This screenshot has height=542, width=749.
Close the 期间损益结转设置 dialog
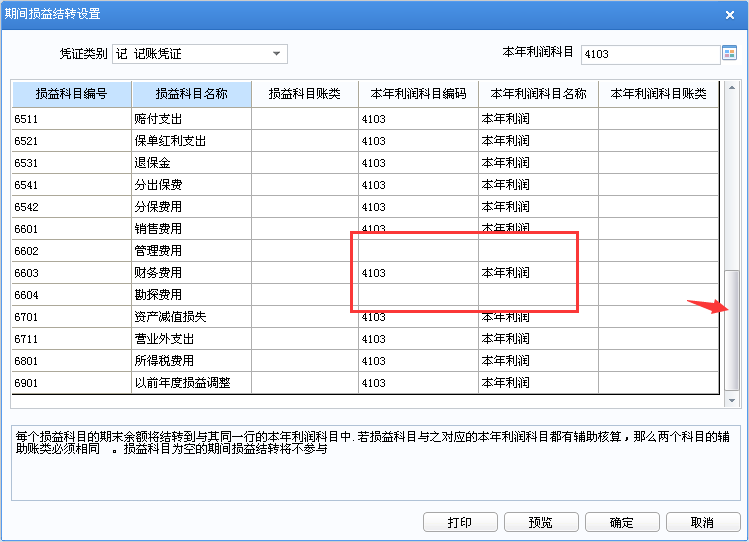click(x=730, y=14)
